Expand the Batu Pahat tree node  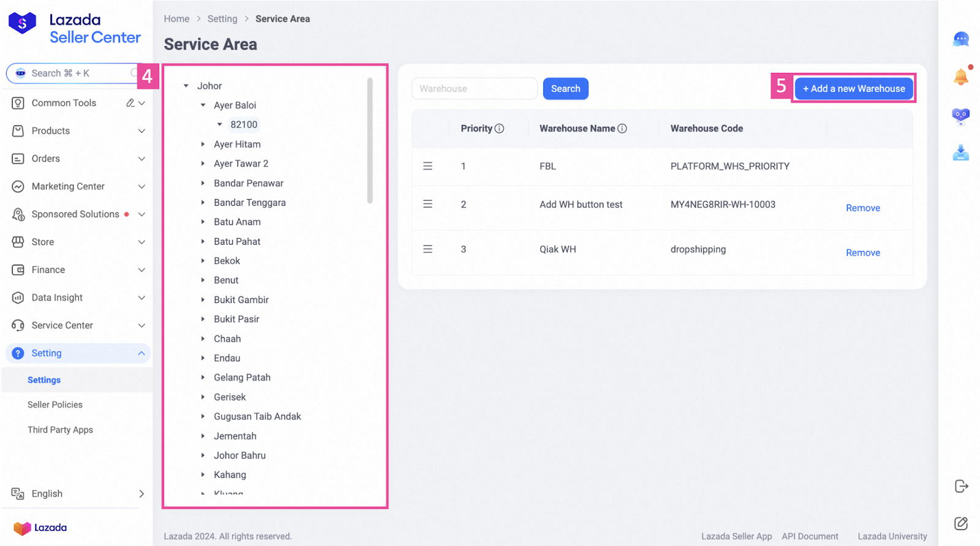point(203,242)
